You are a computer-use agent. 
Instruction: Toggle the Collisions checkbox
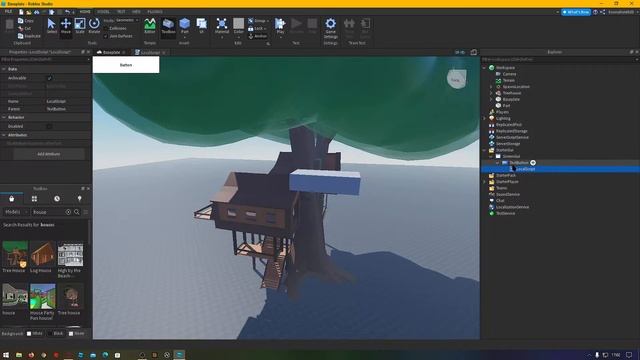[x=106, y=28]
